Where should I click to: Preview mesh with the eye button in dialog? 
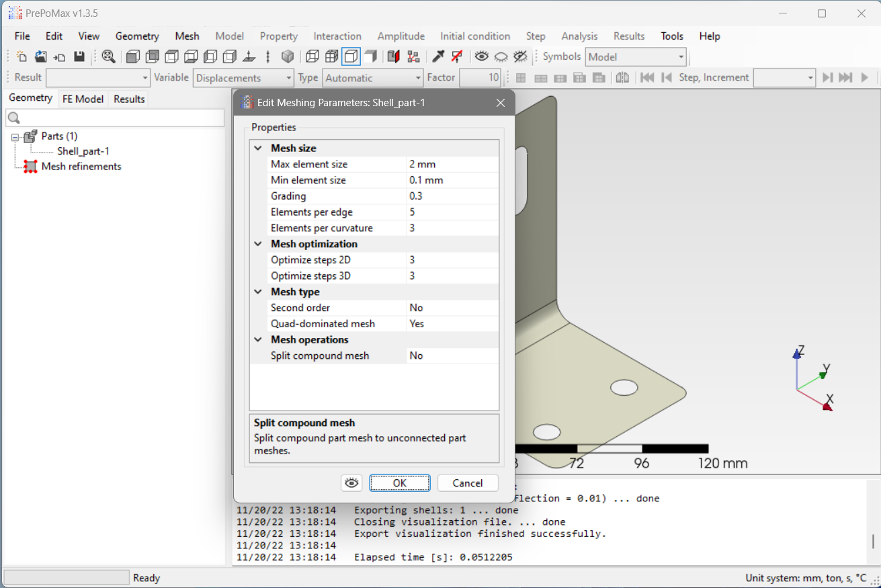[351, 482]
